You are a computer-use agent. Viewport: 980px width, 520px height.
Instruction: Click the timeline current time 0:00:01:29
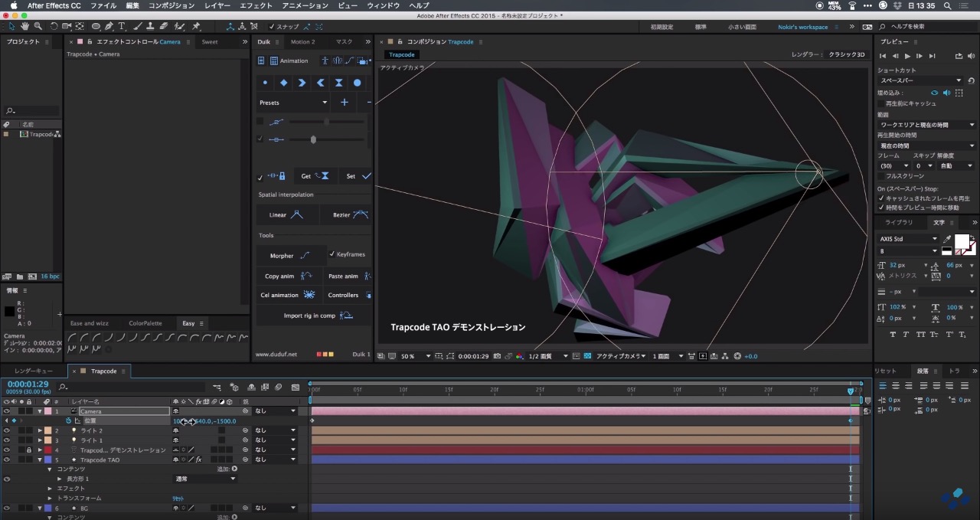28,384
